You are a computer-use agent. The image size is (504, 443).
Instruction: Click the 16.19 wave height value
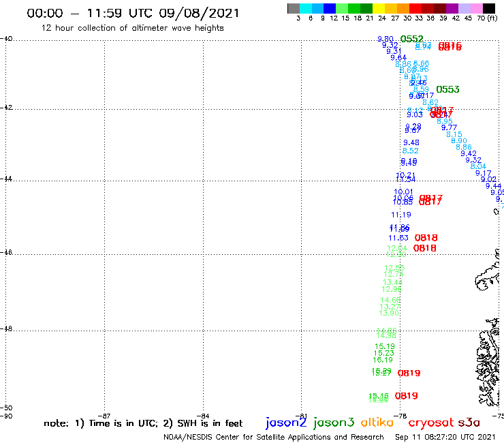(x=383, y=360)
